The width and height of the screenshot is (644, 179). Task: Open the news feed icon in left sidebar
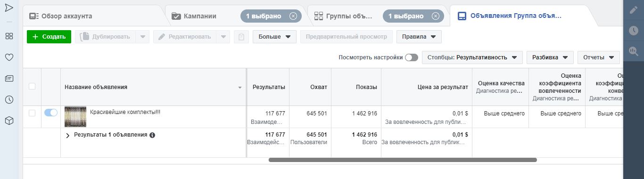(x=9, y=79)
